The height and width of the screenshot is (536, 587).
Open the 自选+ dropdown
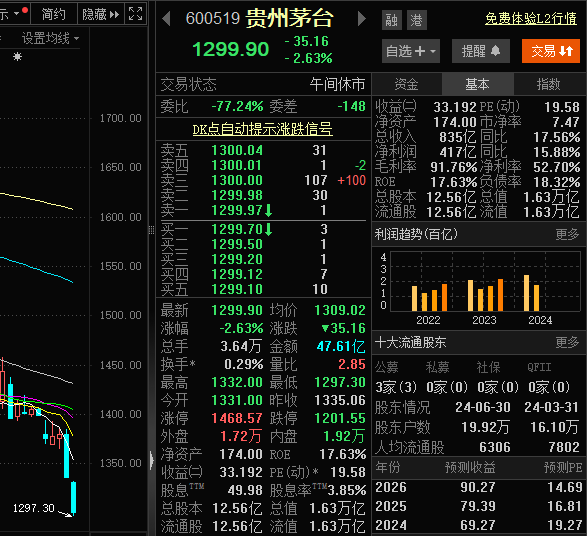tap(411, 51)
